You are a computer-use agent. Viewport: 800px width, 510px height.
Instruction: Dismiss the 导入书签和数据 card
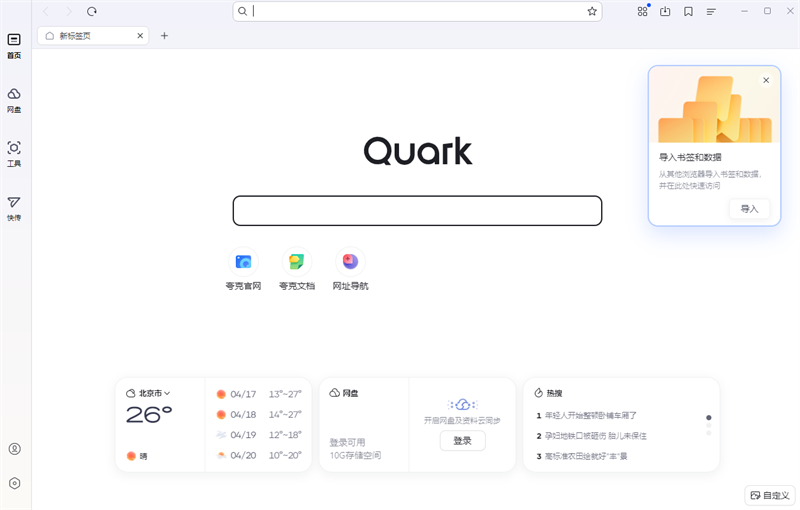(x=766, y=80)
